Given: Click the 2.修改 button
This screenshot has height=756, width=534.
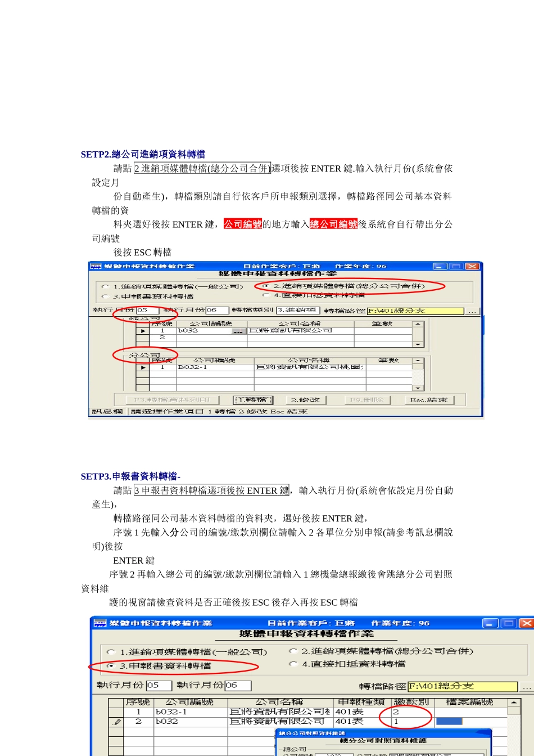Looking at the screenshot, I should 305,400.
